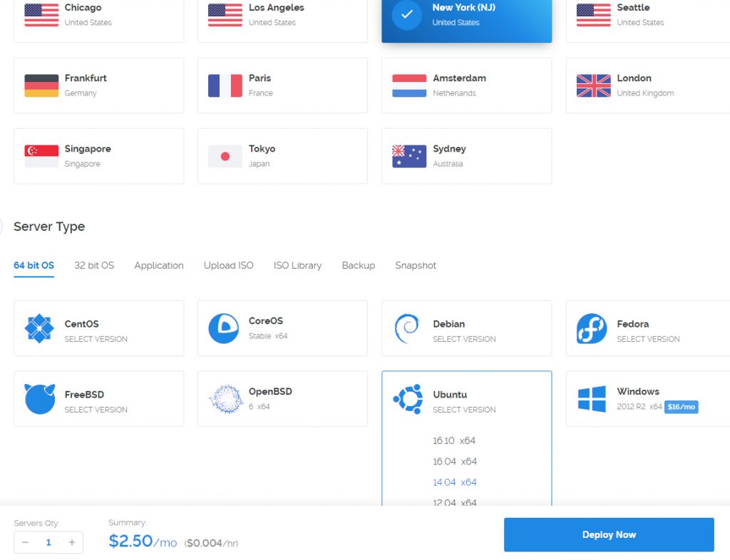Collapse Ubuntu SELECT VERSION list
This screenshot has width=730, height=560.
464,410
